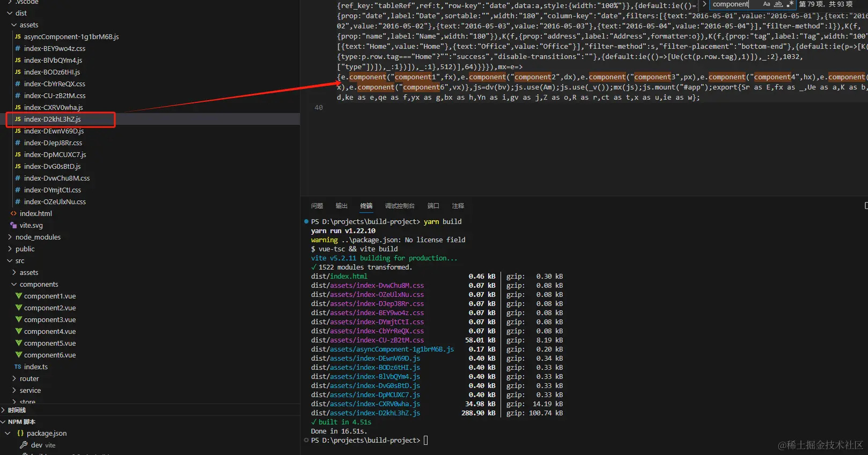Collapse the src folder
The height and width of the screenshot is (455, 868).
(x=10, y=260)
